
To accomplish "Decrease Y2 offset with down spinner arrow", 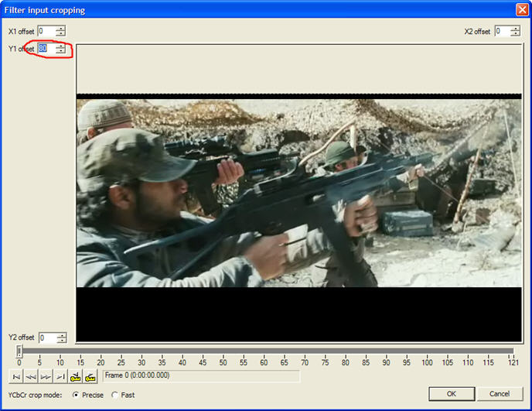I will pyautogui.click(x=62, y=340).
